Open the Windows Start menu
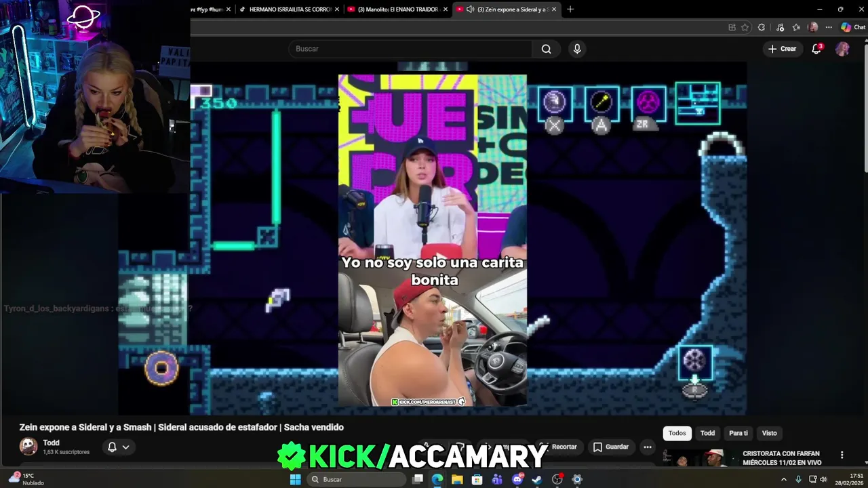Viewport: 868px width, 488px height. 295,479
